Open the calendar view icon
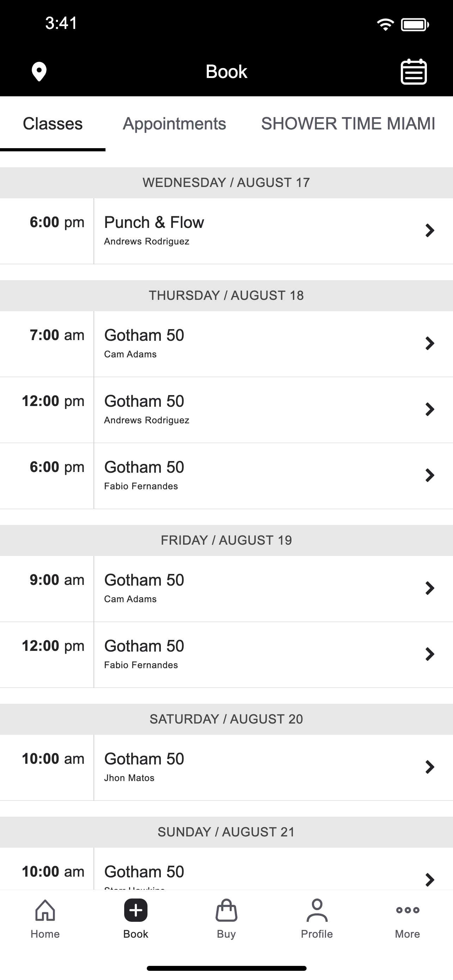Viewport: 453px width, 980px height. pos(414,72)
